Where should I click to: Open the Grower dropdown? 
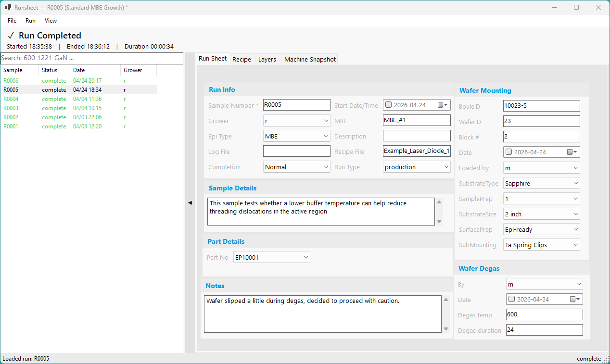click(x=297, y=121)
